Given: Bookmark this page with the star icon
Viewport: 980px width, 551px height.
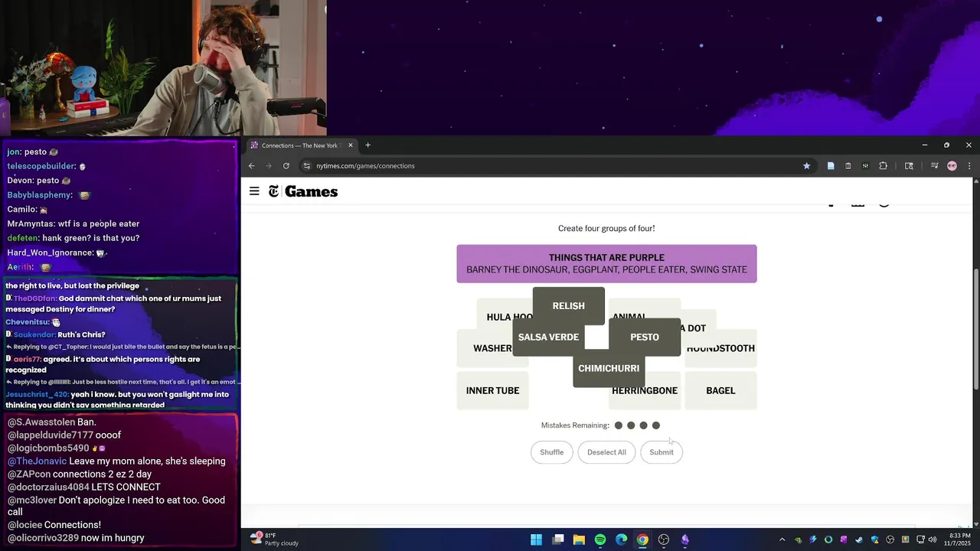Looking at the screenshot, I should (x=806, y=166).
